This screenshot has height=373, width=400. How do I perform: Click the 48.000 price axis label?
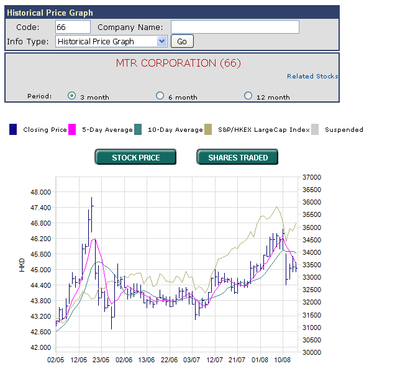41,192
